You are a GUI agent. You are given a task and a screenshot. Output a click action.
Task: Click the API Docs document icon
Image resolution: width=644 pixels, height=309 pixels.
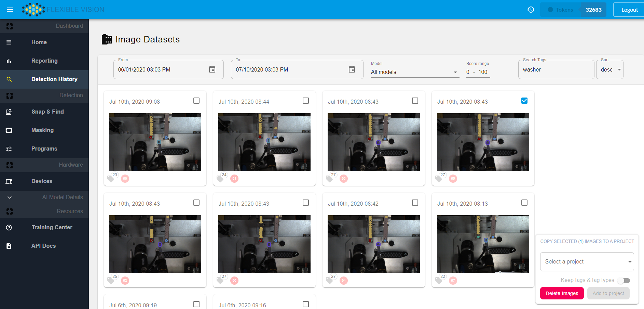click(x=9, y=246)
